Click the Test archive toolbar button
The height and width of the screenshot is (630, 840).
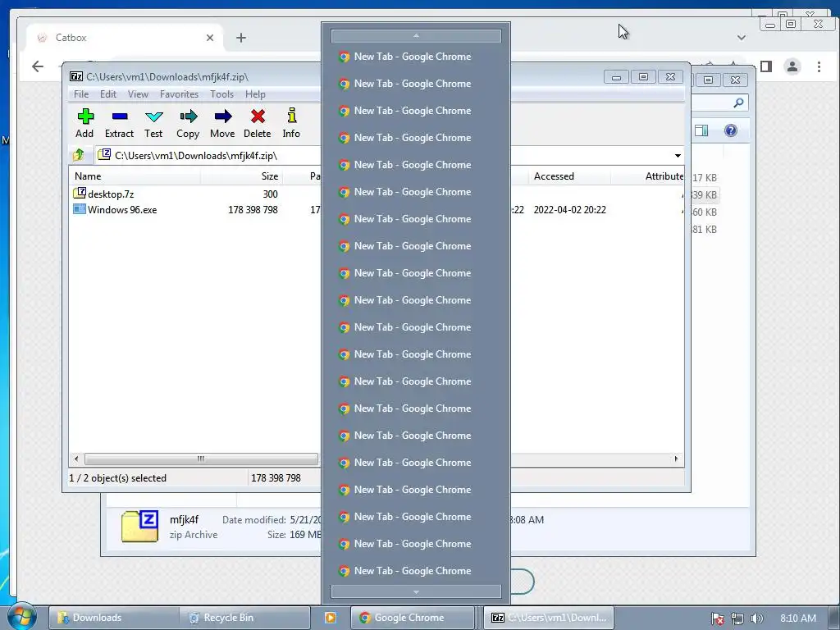[x=153, y=124]
